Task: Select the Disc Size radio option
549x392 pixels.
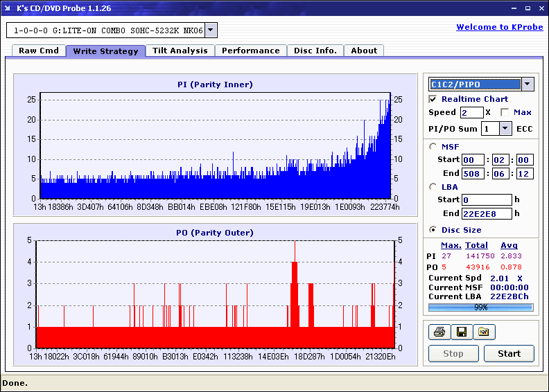Action: [x=433, y=230]
